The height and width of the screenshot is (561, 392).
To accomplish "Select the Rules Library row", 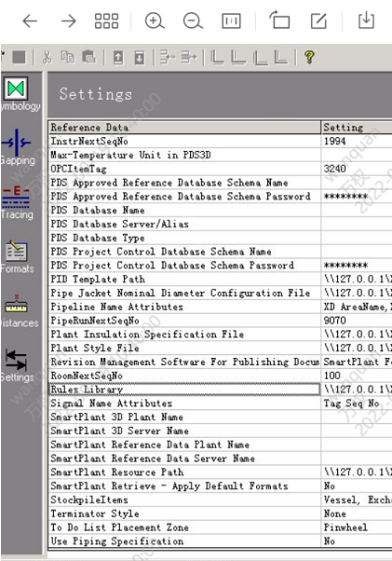I will click(184, 390).
